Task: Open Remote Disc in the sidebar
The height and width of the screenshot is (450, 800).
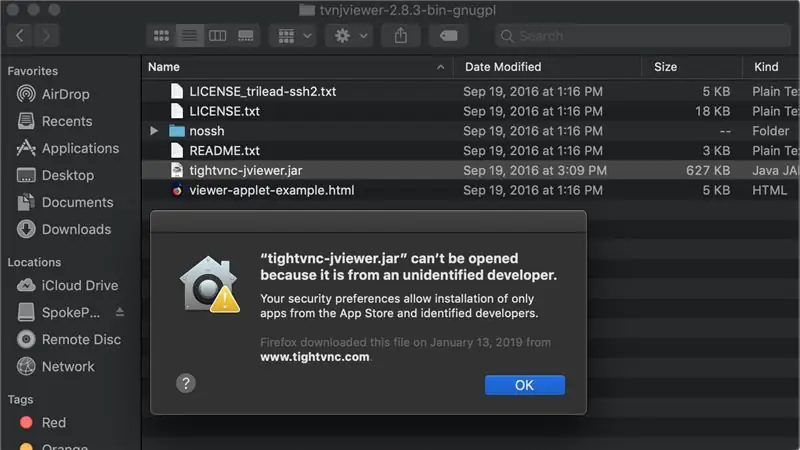Action: tap(69, 339)
